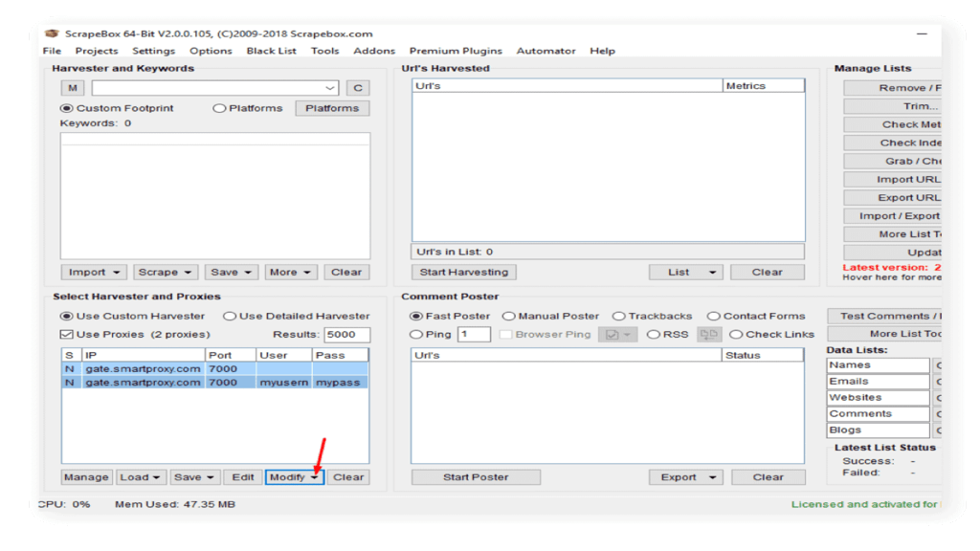Image resolution: width=980 pixels, height=551 pixels.
Task: Select the Platforms radio option
Action: (248, 108)
